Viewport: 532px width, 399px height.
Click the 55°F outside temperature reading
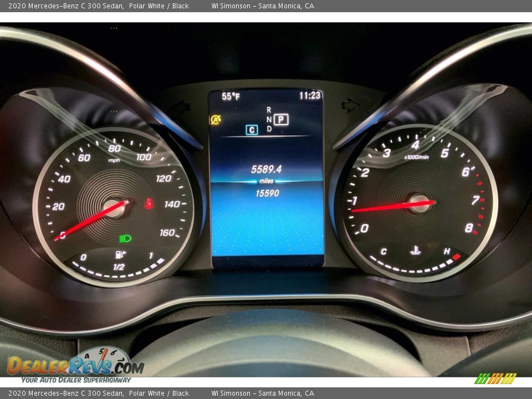[231, 96]
